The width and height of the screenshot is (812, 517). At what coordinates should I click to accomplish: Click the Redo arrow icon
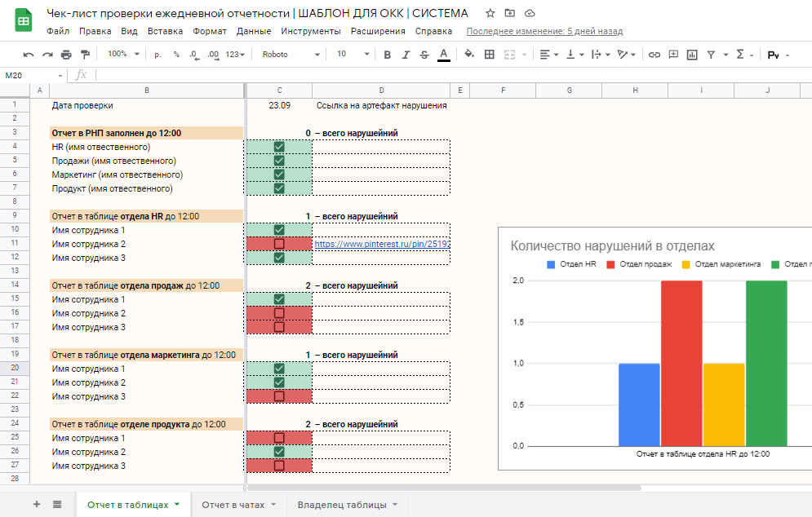point(47,55)
